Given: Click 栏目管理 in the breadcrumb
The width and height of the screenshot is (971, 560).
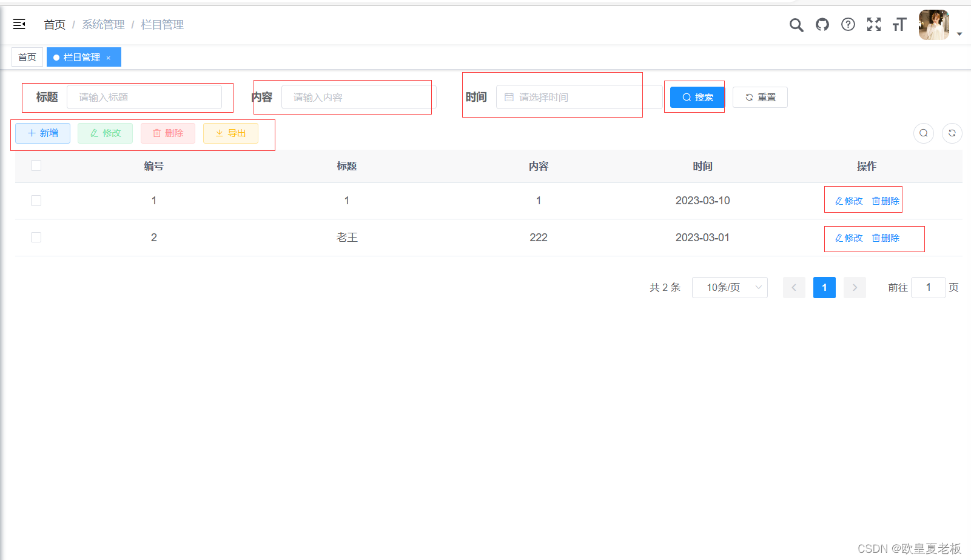Looking at the screenshot, I should (x=162, y=24).
